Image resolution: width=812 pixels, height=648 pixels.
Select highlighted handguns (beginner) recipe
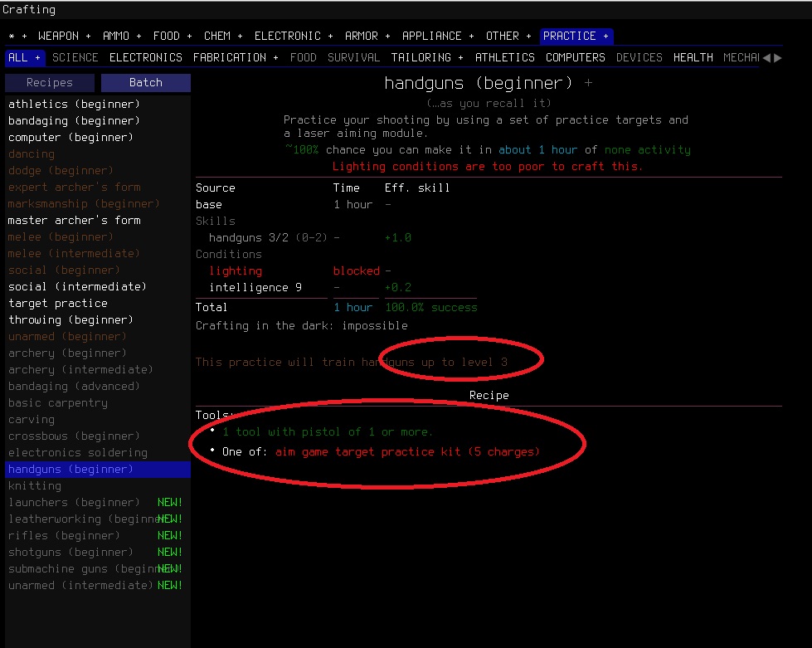click(x=98, y=470)
